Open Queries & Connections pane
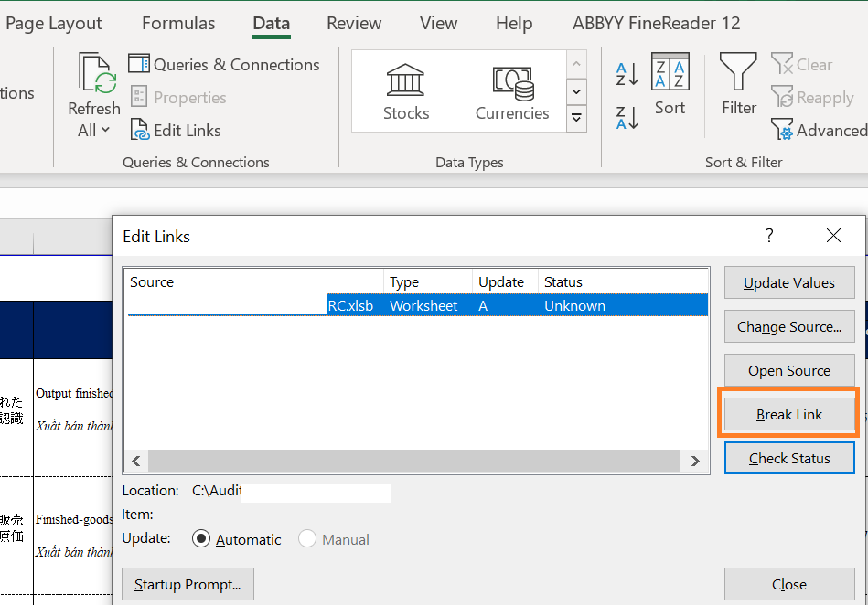 (x=224, y=65)
